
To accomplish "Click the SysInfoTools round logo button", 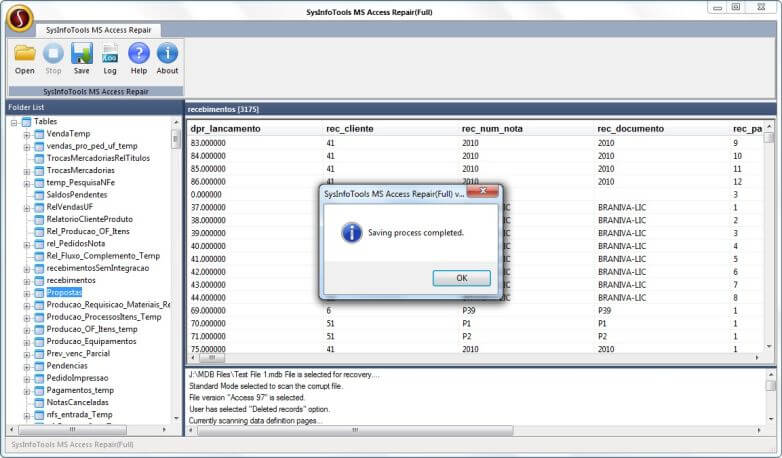I will point(19,17).
